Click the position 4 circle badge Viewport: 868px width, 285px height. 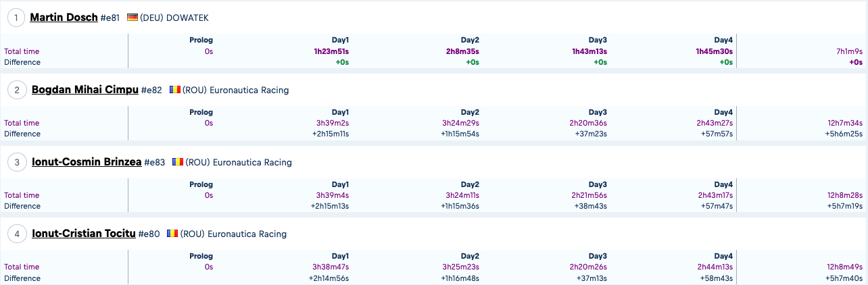click(16, 234)
